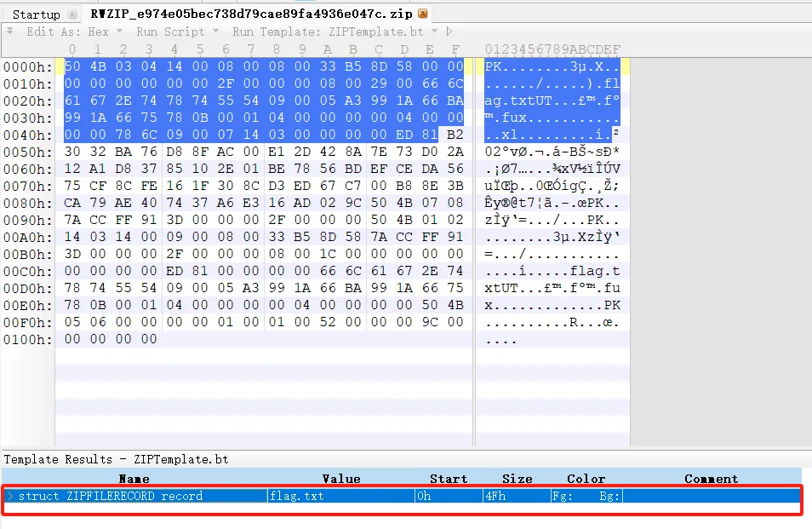This screenshot has height=529, width=812.
Task: Click the 0060h: row address
Action: click(x=27, y=170)
